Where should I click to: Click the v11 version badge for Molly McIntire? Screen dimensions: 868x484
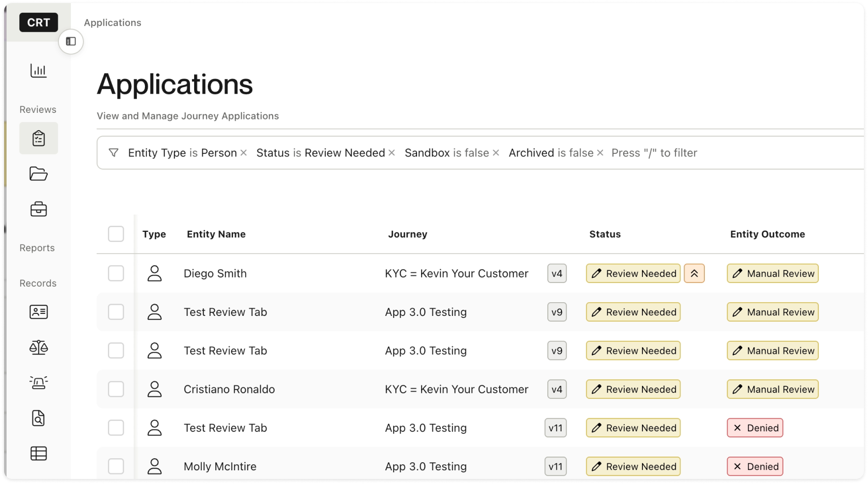pos(555,466)
